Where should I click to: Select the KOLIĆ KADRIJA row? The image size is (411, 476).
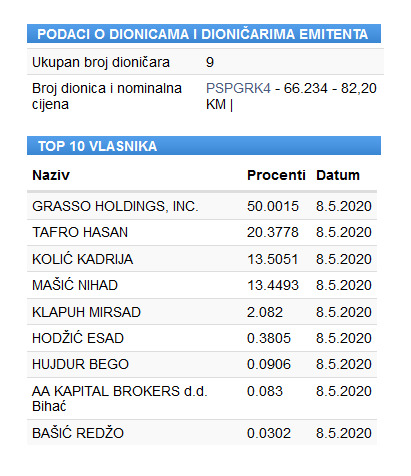coord(202,259)
